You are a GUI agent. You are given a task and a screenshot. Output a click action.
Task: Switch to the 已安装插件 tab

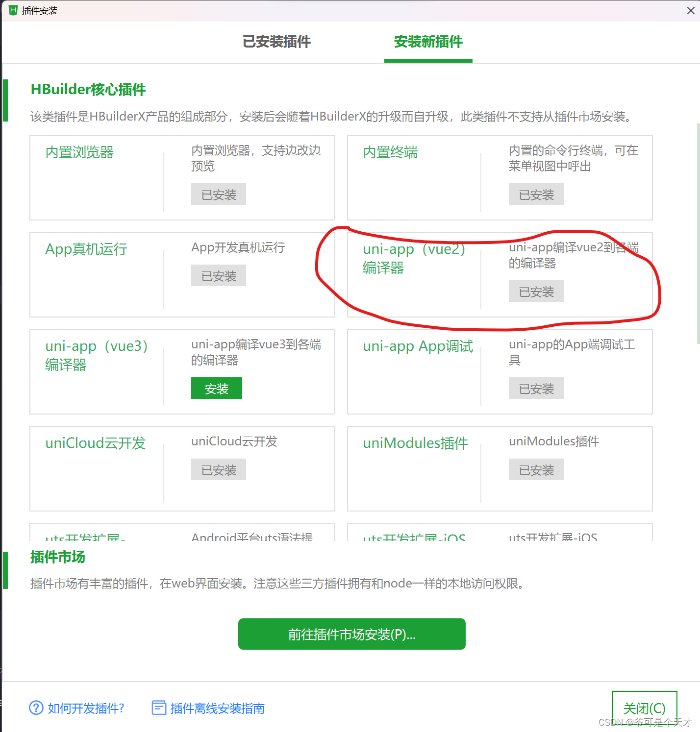pyautogui.click(x=276, y=42)
